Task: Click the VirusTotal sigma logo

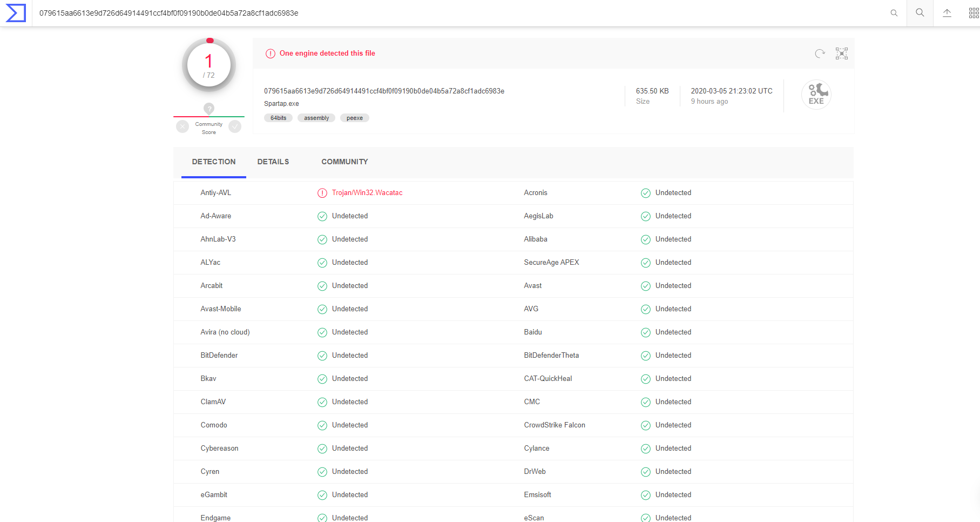Action: pyautogui.click(x=16, y=13)
